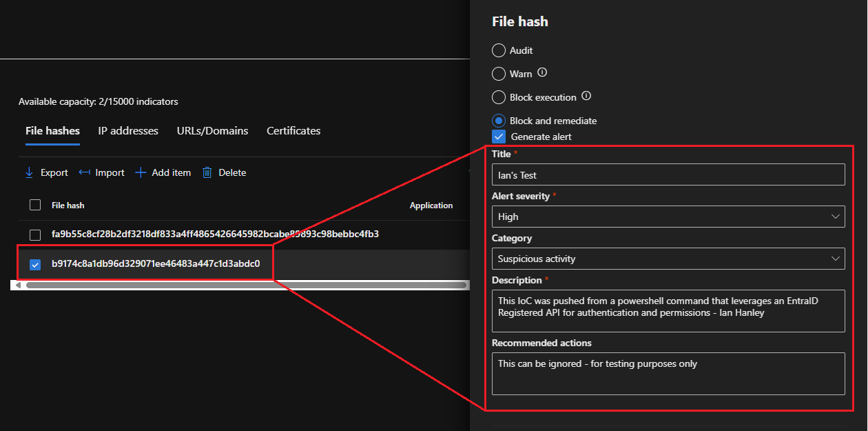Switch to the URLs/Domains tab
This screenshot has width=868, height=431.
(212, 130)
